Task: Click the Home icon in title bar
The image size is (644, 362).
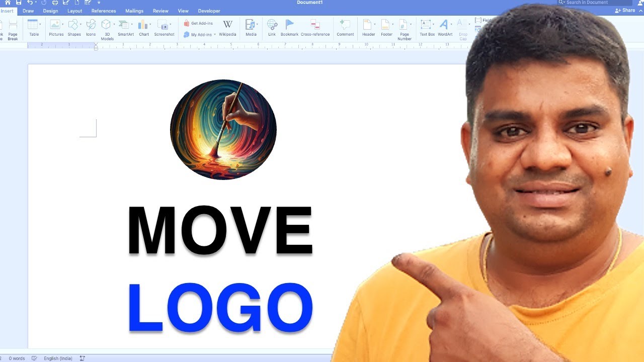Action: 8,3
